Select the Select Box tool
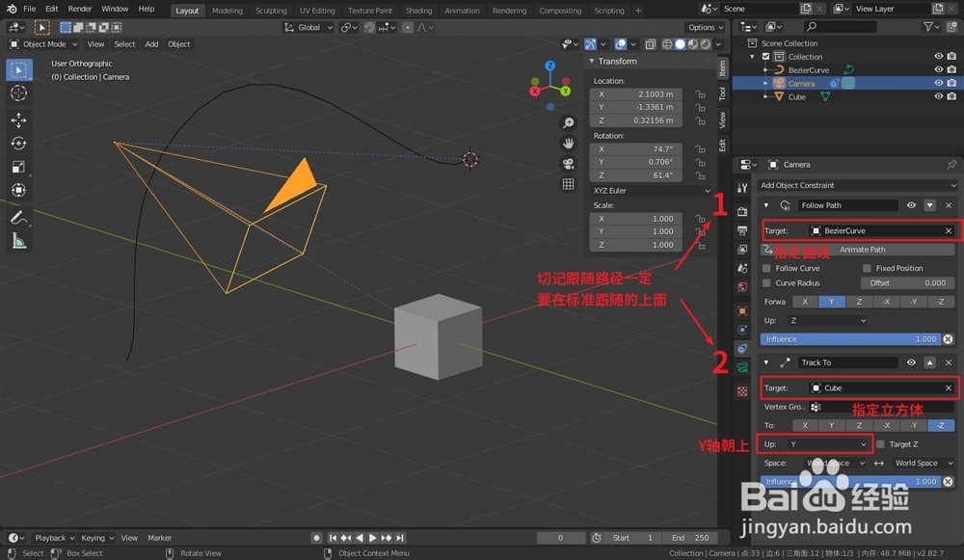The width and height of the screenshot is (964, 560). coord(19,70)
